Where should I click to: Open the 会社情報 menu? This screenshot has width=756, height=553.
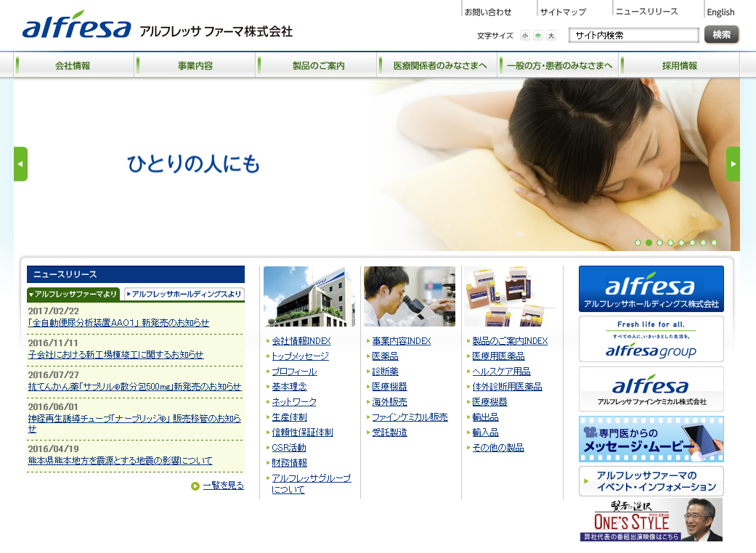[x=73, y=65]
